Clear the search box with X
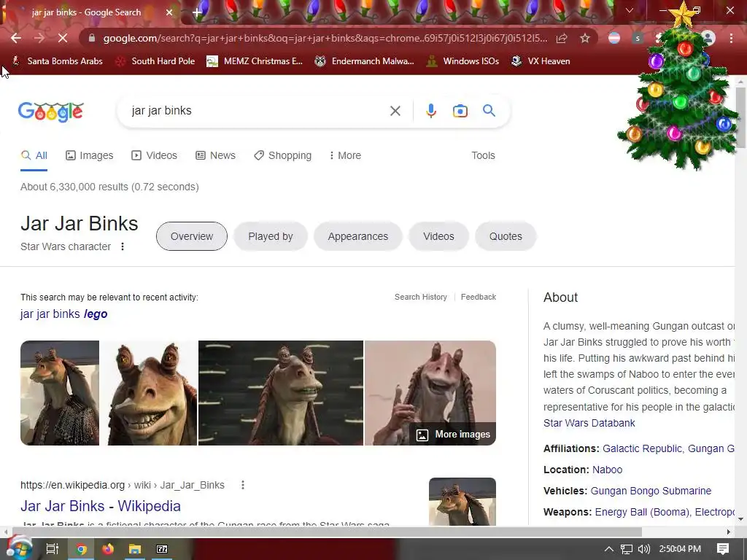 coord(395,111)
